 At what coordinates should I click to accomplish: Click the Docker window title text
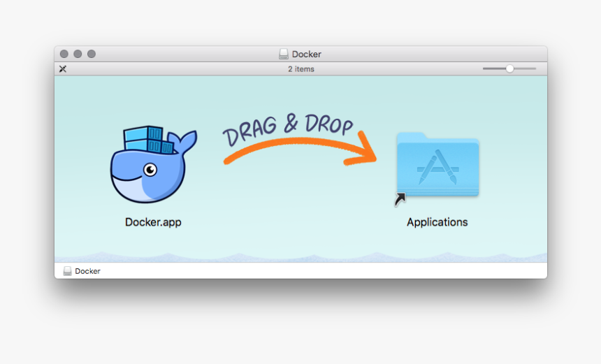[306, 54]
